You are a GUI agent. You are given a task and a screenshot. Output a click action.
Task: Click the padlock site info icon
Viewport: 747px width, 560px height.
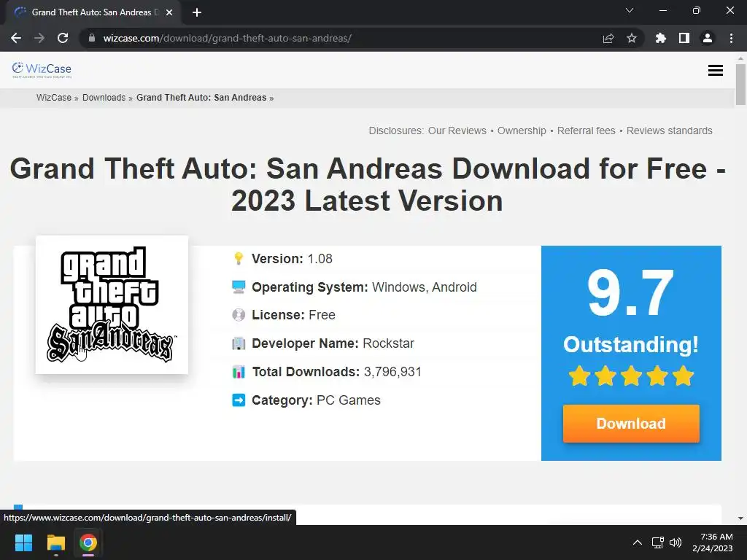click(x=92, y=38)
